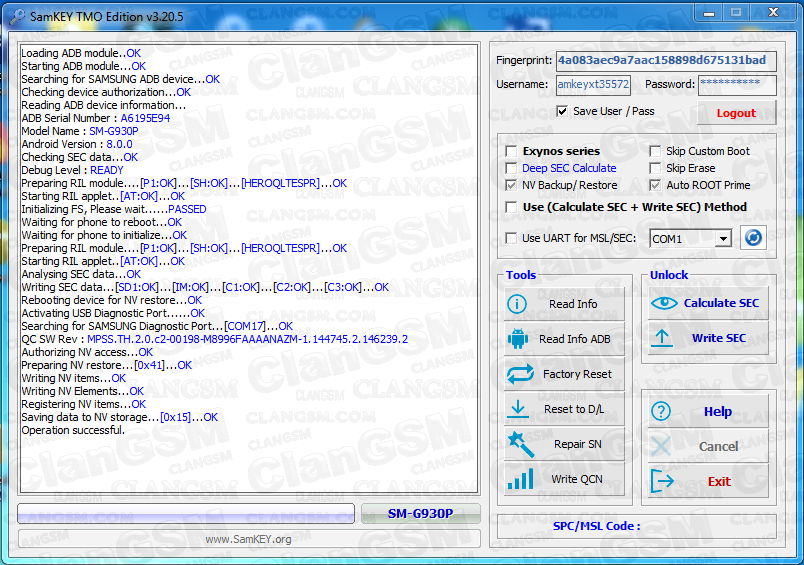The width and height of the screenshot is (804, 565).
Task: Click the Reset to D/L download icon
Action: 518,409
